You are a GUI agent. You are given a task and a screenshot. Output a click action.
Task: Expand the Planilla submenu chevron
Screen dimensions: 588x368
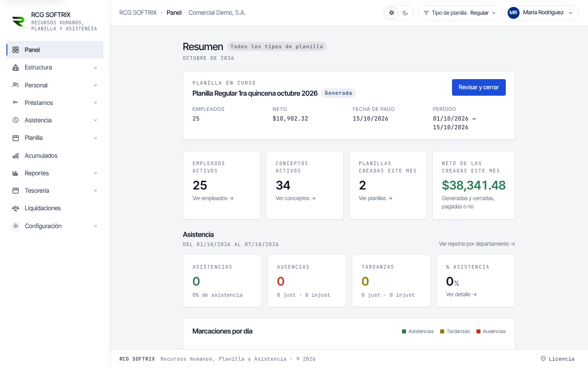pos(96,138)
